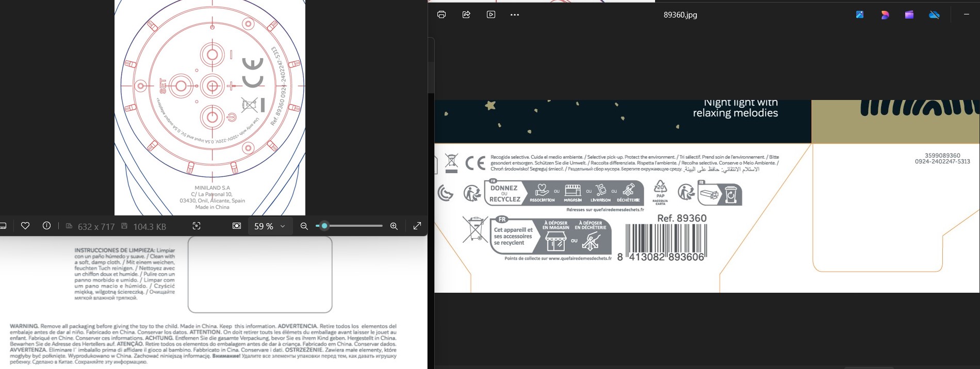980x369 pixels.
Task: Start slideshow with the play icon
Action: click(491, 14)
